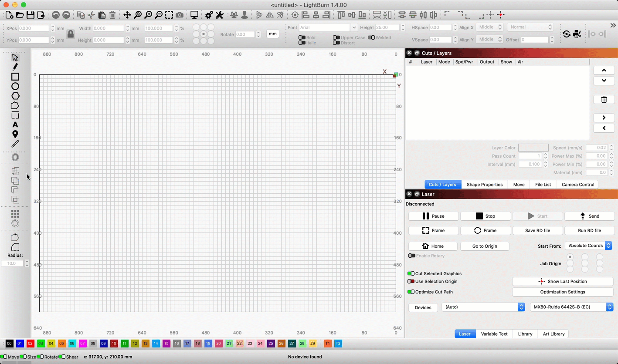The height and width of the screenshot is (364, 618).
Task: Enable Use Selection Origin switch
Action: point(411,281)
